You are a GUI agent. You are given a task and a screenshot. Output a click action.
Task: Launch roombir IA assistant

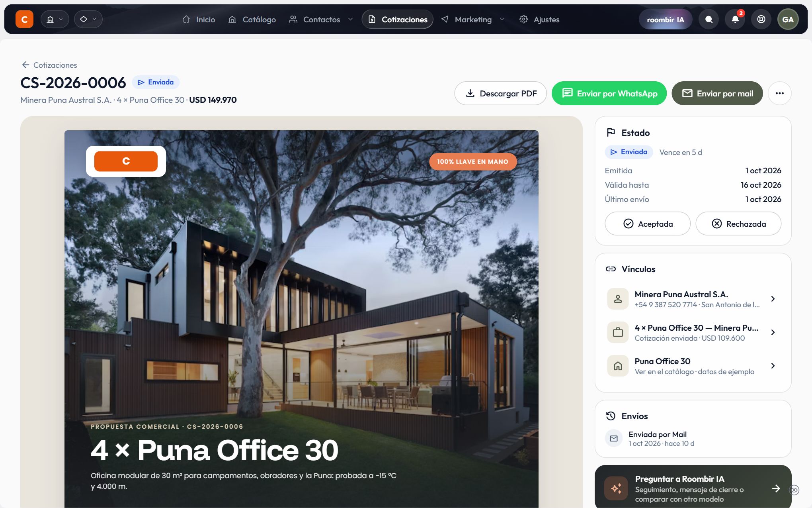(666, 19)
